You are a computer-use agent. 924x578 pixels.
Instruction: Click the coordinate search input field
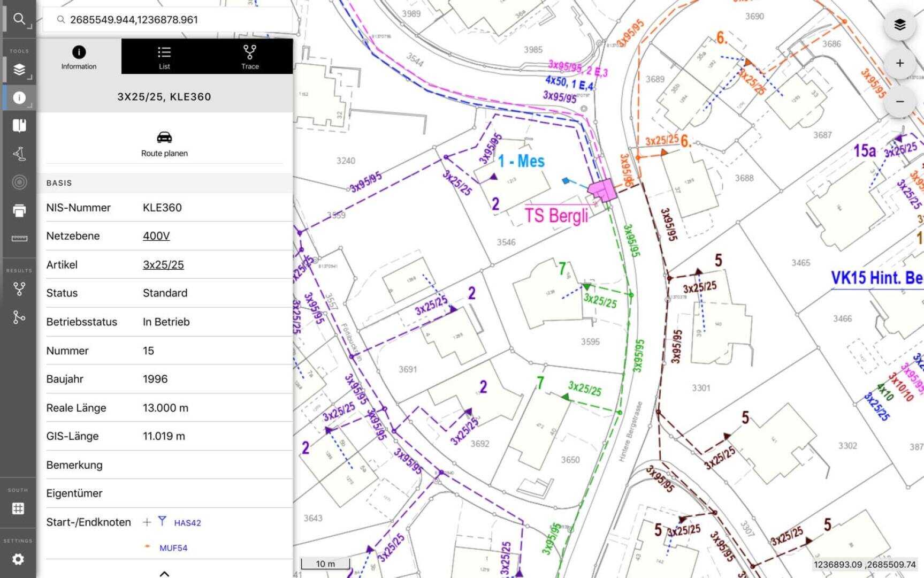[167, 20]
